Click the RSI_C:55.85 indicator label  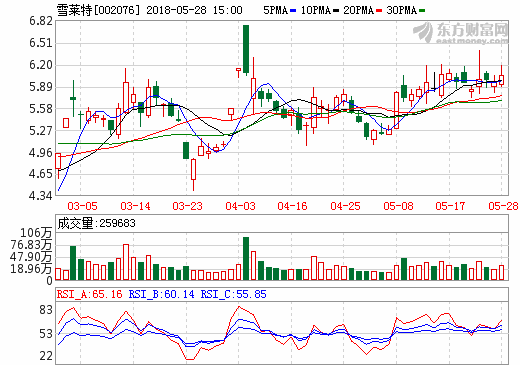click(x=233, y=294)
